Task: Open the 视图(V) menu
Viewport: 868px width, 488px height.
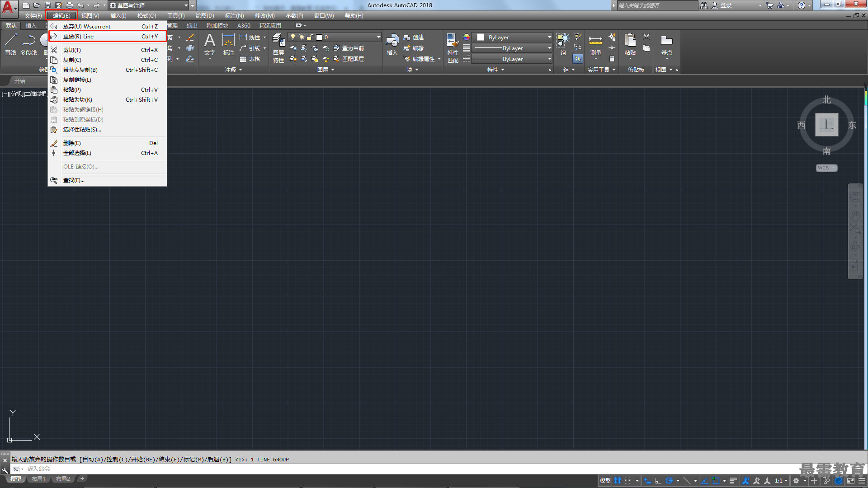Action: pyautogui.click(x=90, y=16)
